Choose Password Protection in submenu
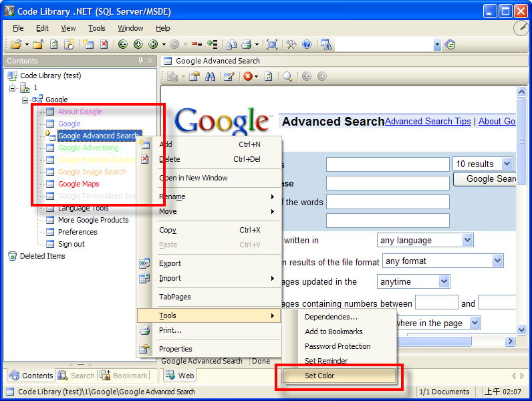Image resolution: width=532 pixels, height=401 pixels. [338, 346]
